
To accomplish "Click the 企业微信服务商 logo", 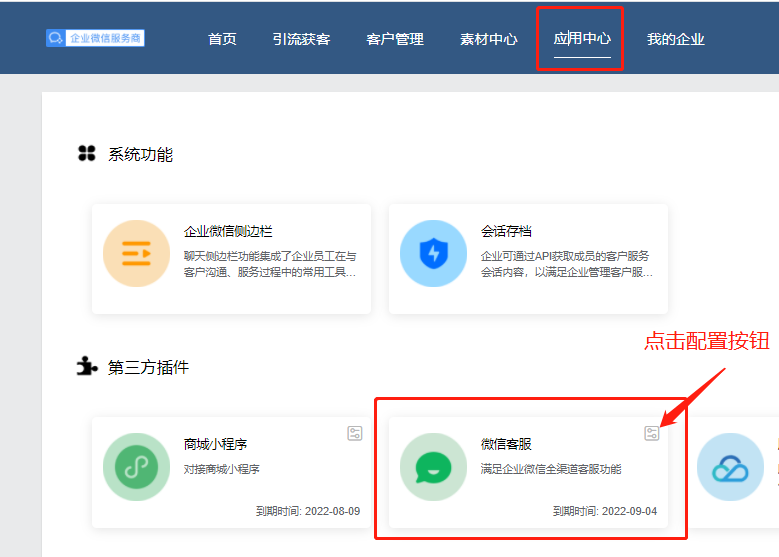I will (95, 38).
